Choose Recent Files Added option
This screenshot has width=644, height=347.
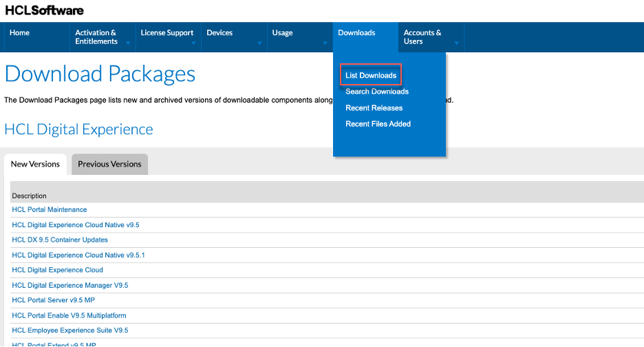(x=378, y=124)
